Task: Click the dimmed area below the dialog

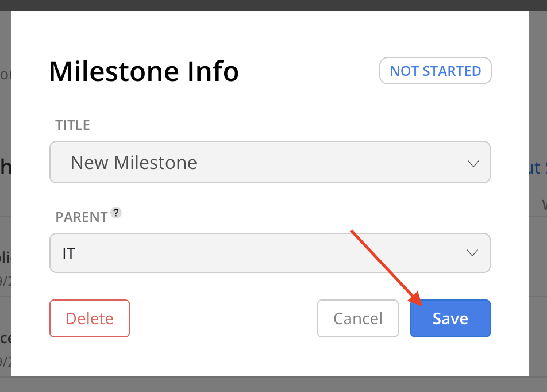Action: (x=273, y=385)
